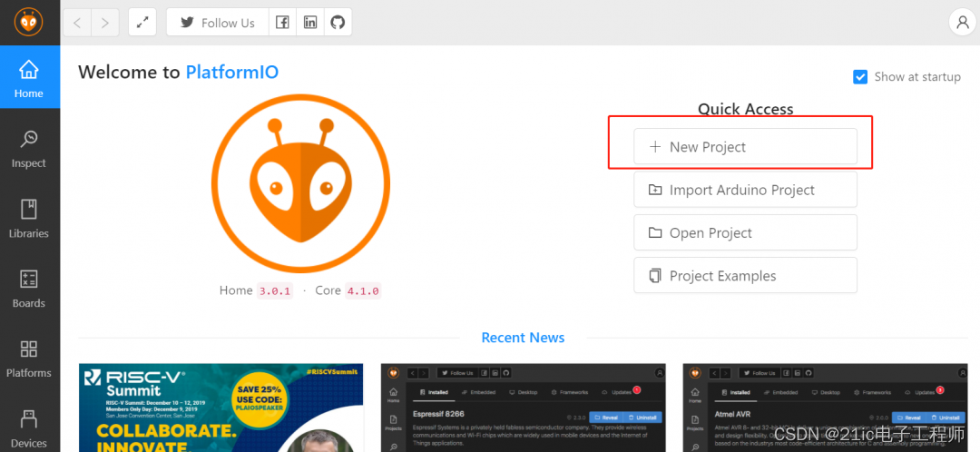Click the New Project button

tap(745, 147)
